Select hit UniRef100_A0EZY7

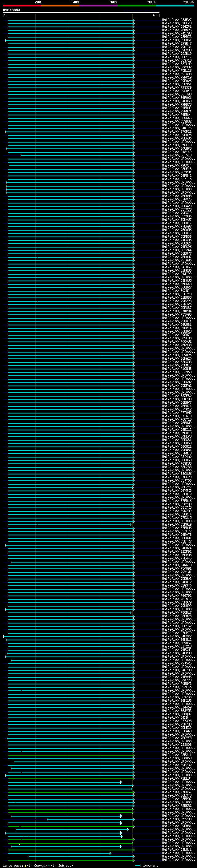(x=177, y=487)
